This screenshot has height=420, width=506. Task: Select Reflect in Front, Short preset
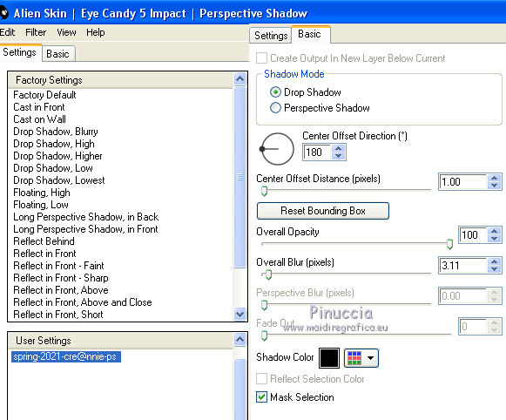coord(58,315)
